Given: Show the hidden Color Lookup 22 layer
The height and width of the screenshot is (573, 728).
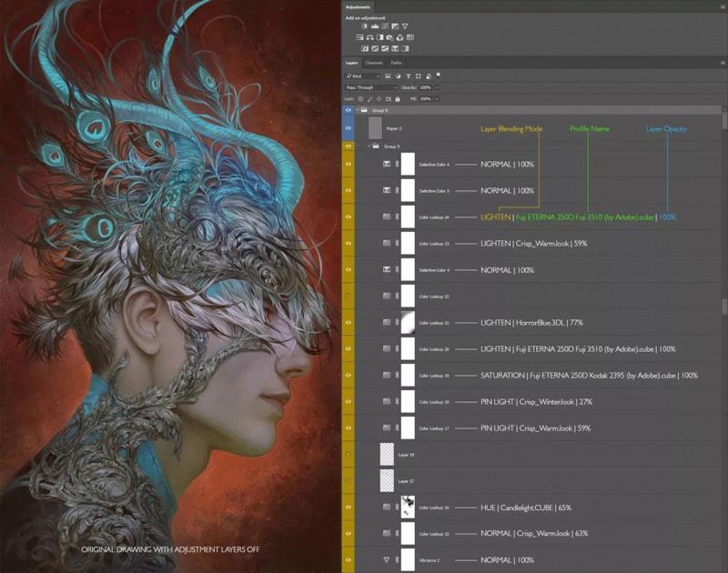Looking at the screenshot, I should [x=349, y=296].
